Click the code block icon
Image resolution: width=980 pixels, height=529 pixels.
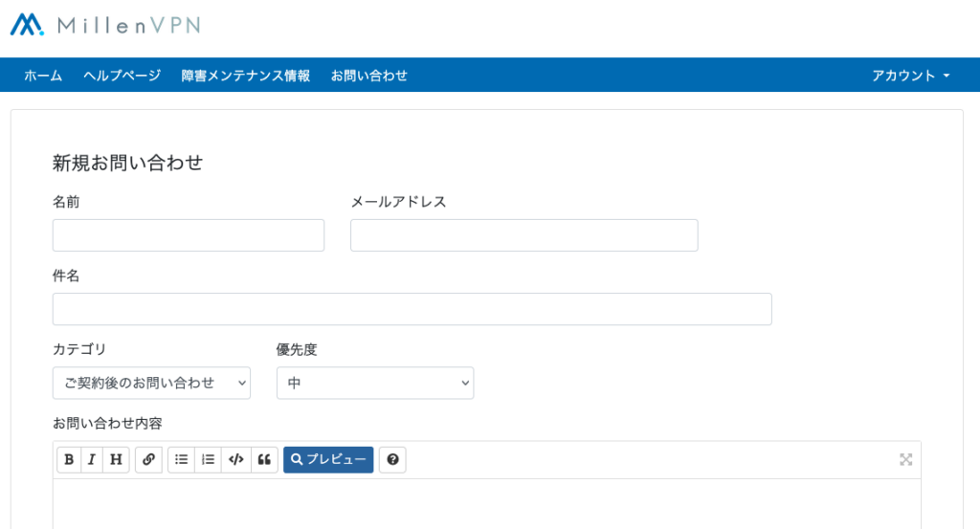[x=235, y=460]
